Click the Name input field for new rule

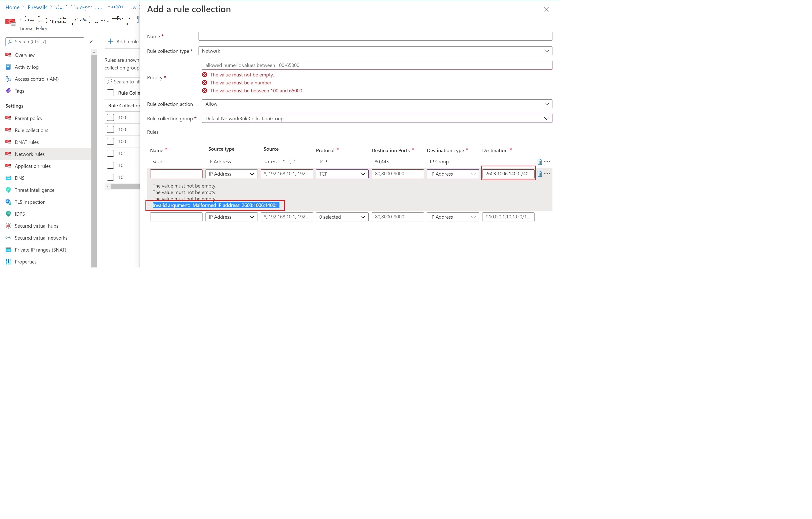coord(176,173)
